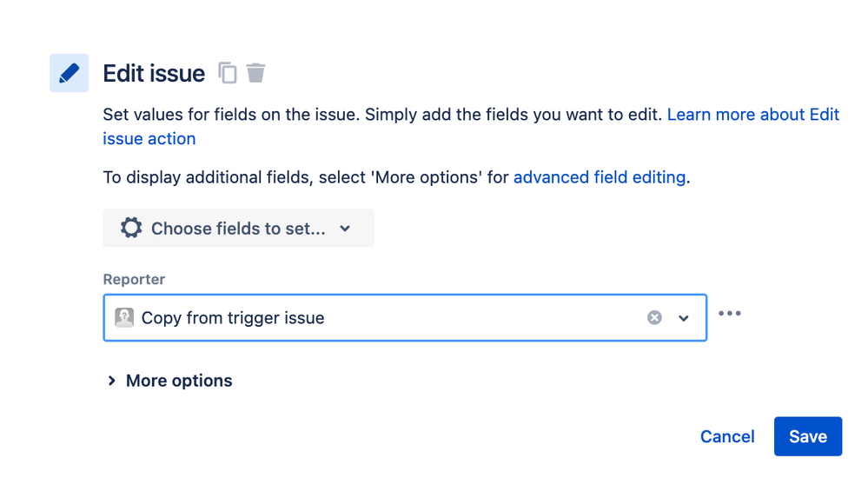Click the avatar icon in the Reporter field
This screenshot has width=868, height=478.
click(124, 318)
